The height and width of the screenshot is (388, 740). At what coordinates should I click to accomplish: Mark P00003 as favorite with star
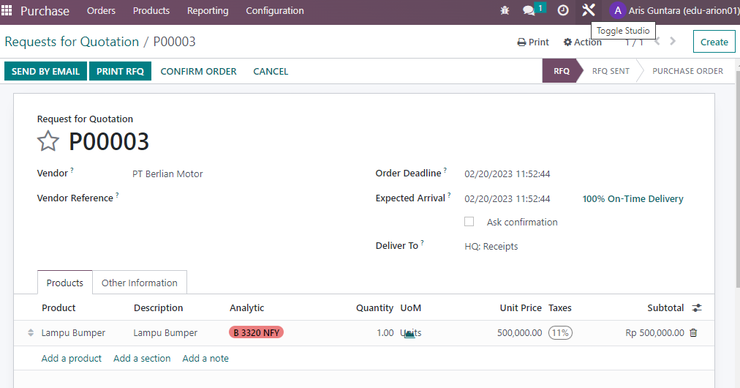[x=48, y=141]
